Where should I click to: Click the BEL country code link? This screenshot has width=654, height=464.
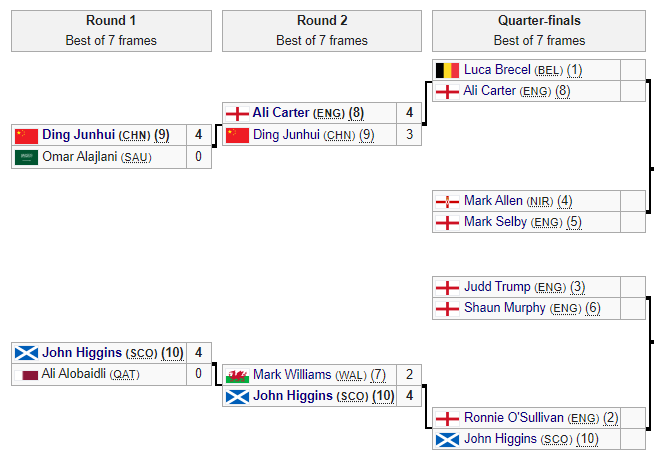pos(549,70)
